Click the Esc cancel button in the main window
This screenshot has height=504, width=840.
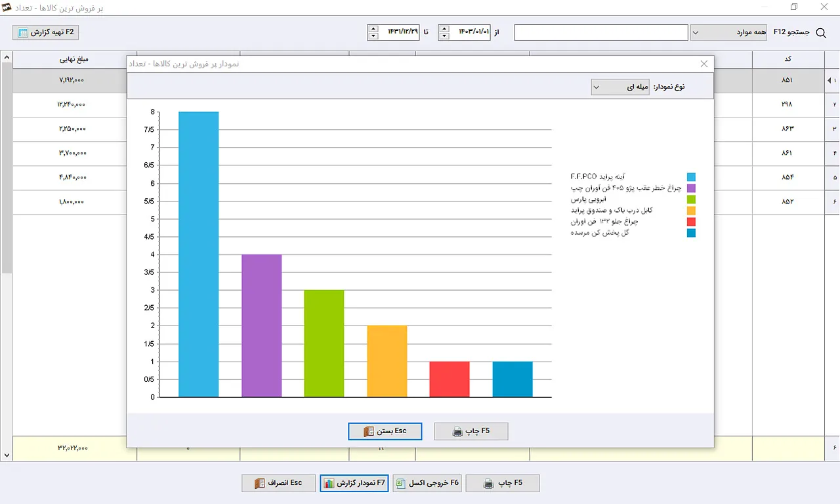click(x=280, y=483)
